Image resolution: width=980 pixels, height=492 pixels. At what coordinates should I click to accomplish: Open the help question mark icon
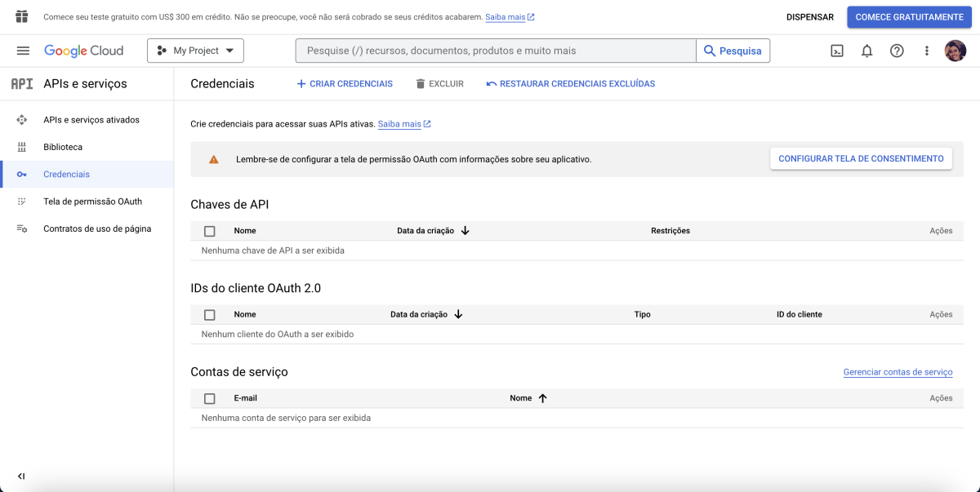(897, 51)
